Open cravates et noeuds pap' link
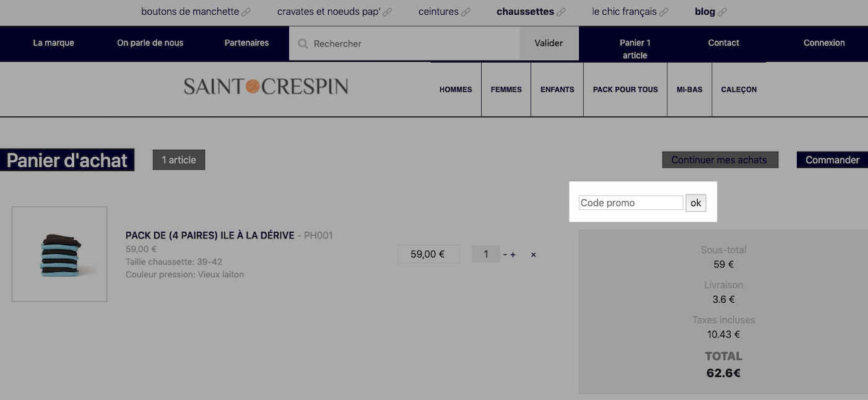The image size is (868, 400). [x=329, y=11]
